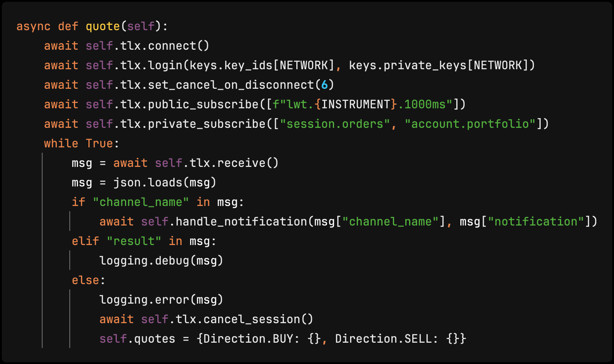Click the INSTRUMENT variable in the f-string

tap(355, 104)
